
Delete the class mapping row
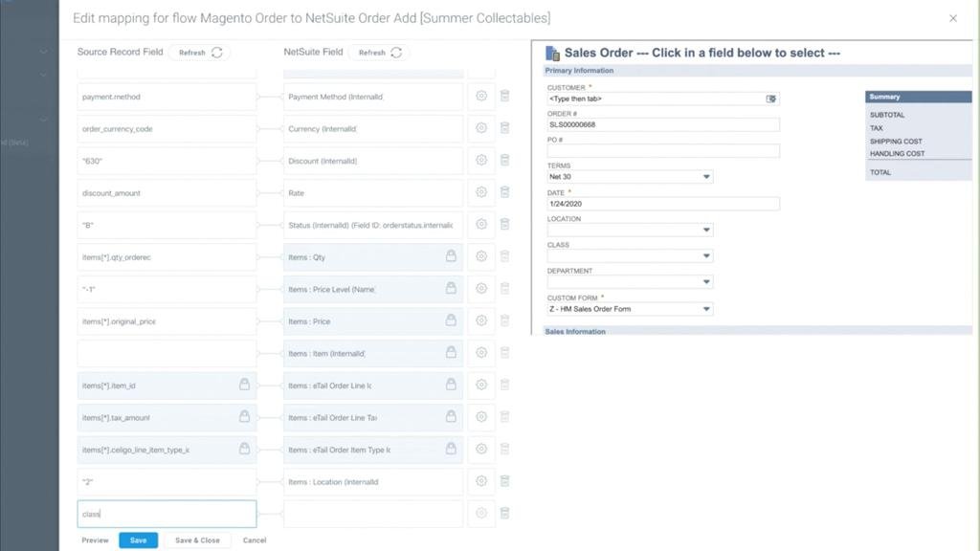pyautogui.click(x=504, y=514)
